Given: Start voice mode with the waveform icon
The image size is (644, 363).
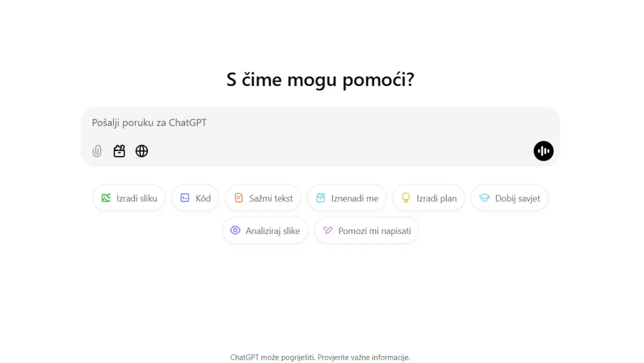Looking at the screenshot, I should (543, 151).
